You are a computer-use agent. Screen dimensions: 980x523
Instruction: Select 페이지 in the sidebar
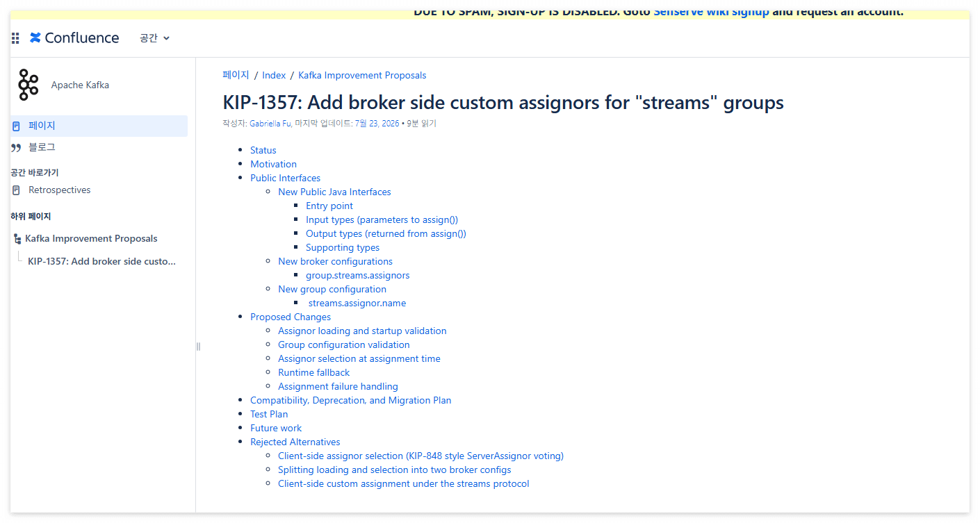pyautogui.click(x=99, y=126)
